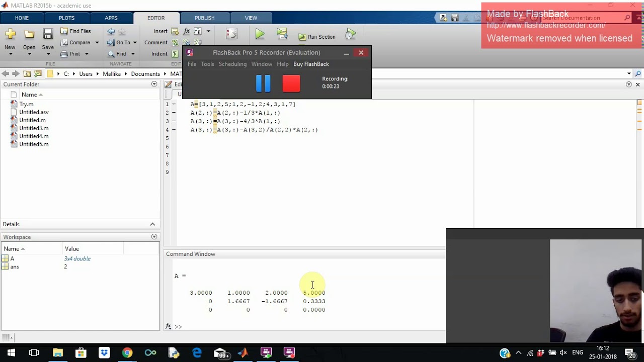Select Untitled3.m file
The image size is (644, 362).
(x=34, y=128)
